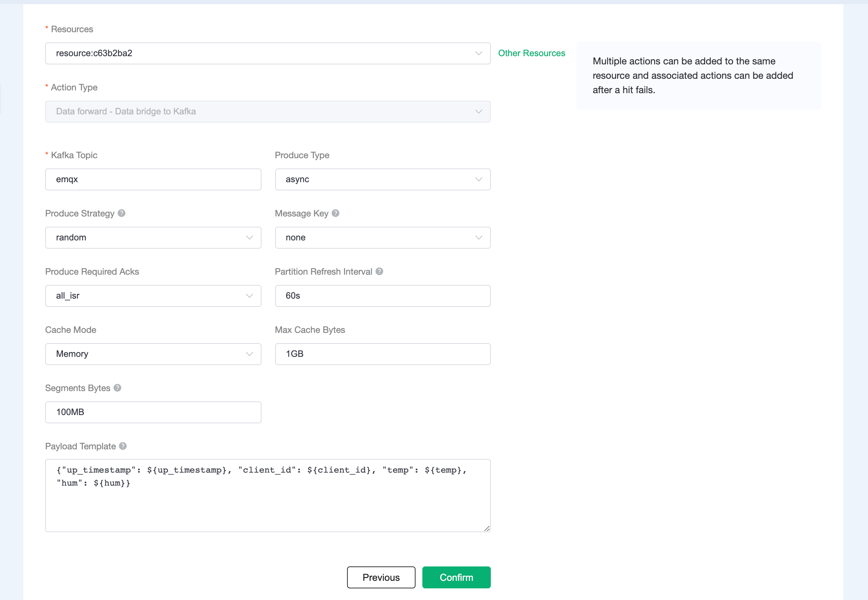Click the Produce Type dropdown arrow
The width and height of the screenshot is (868, 600).
479,179
